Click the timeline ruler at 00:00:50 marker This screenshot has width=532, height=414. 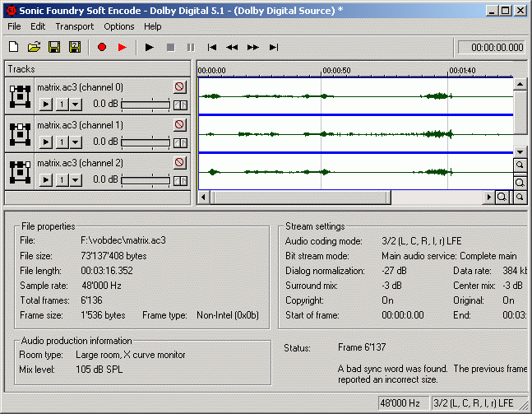point(322,71)
